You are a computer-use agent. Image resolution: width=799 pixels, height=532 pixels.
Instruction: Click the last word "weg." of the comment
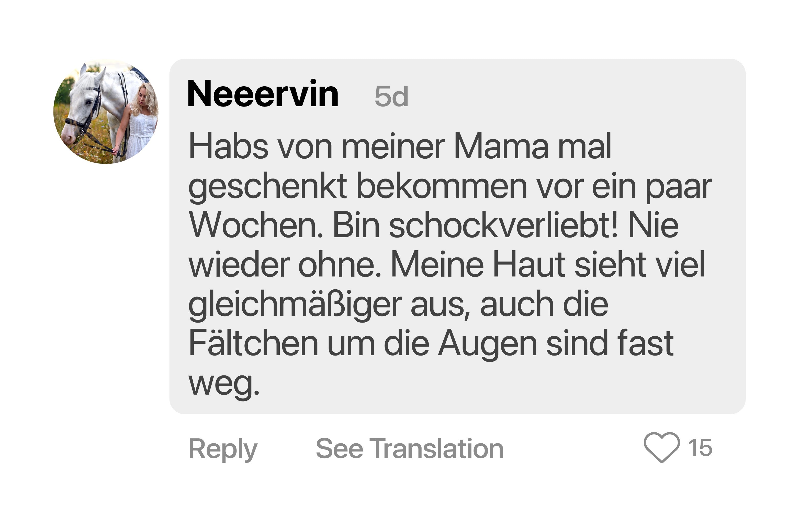coord(224,383)
